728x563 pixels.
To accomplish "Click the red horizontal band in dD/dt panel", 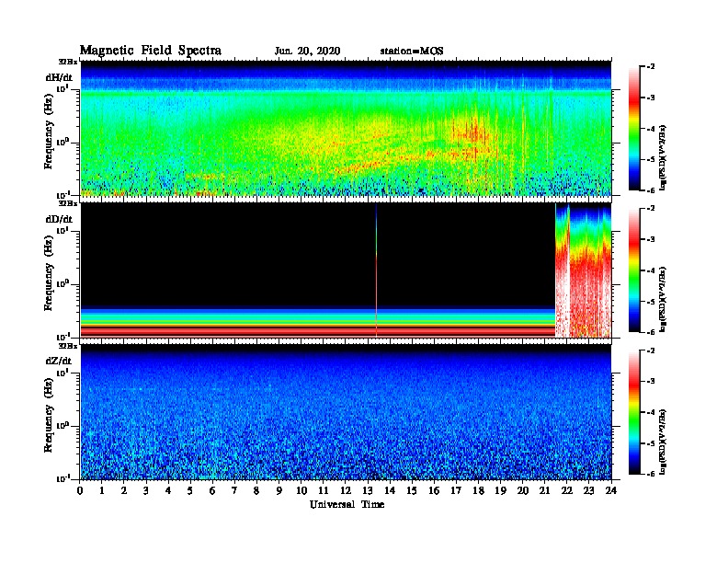I will tap(318, 331).
